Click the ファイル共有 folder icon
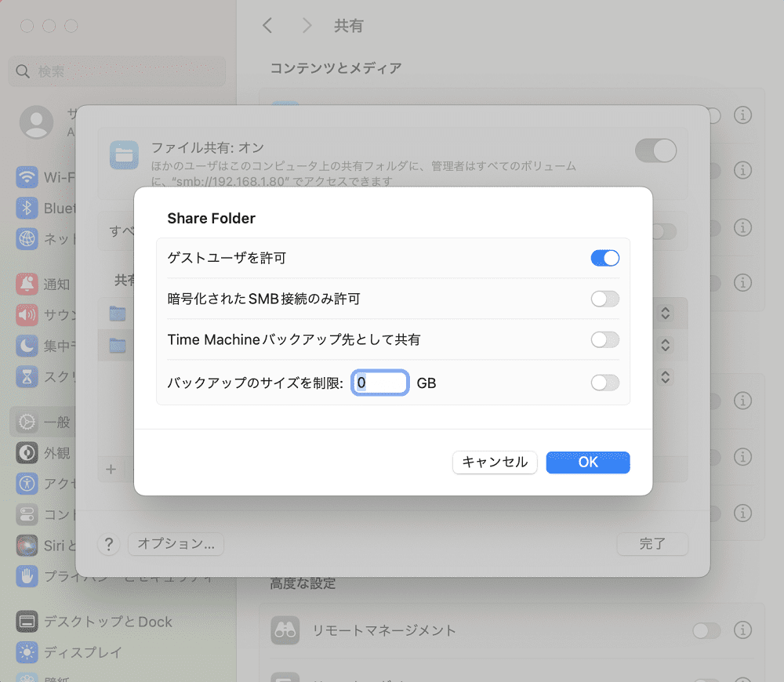Screen dimensions: 784x682 click(x=124, y=155)
